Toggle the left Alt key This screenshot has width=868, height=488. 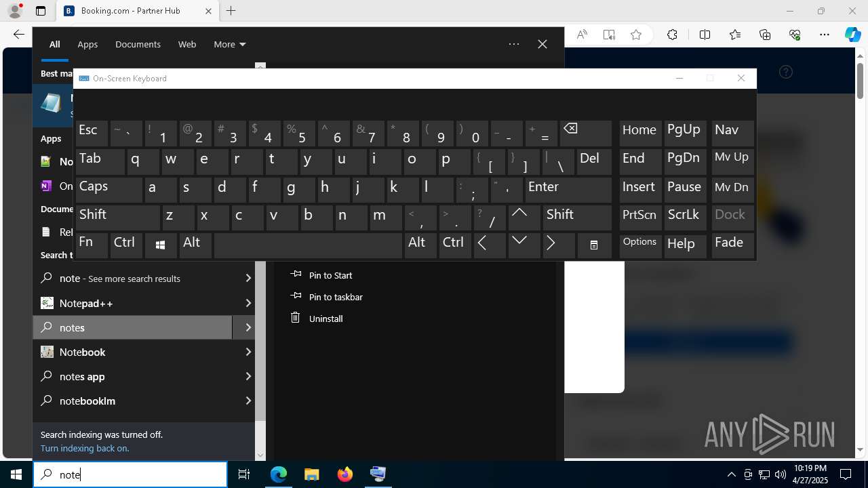[195, 245]
